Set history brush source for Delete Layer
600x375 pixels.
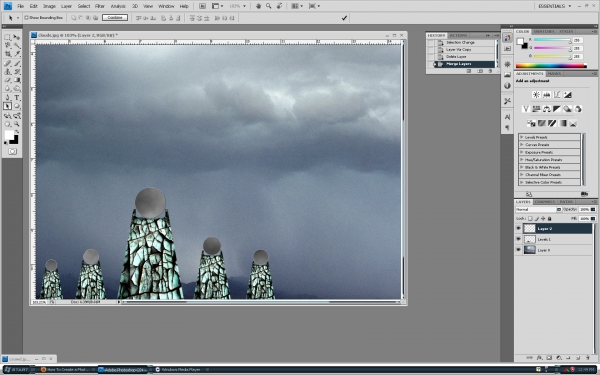[x=431, y=57]
